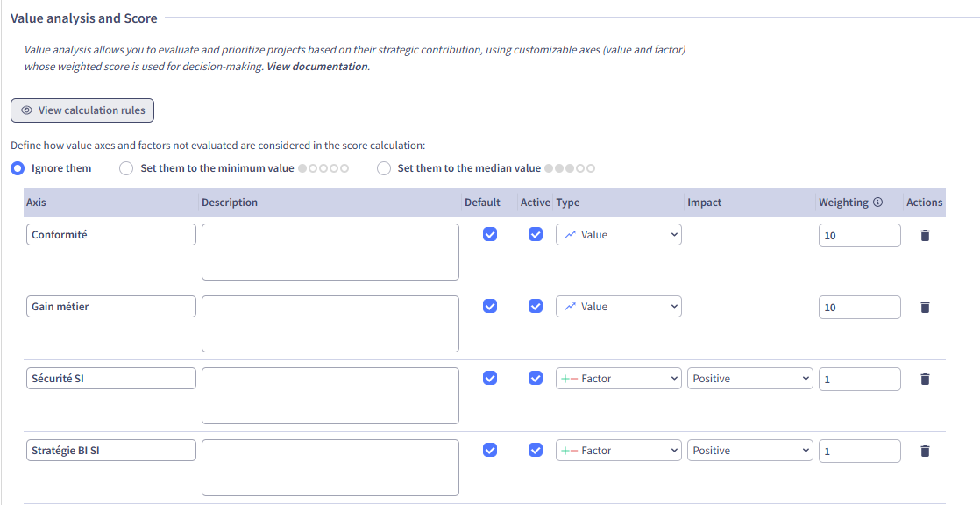Click trash icon for Sécurité SI
980x505 pixels.
click(924, 379)
